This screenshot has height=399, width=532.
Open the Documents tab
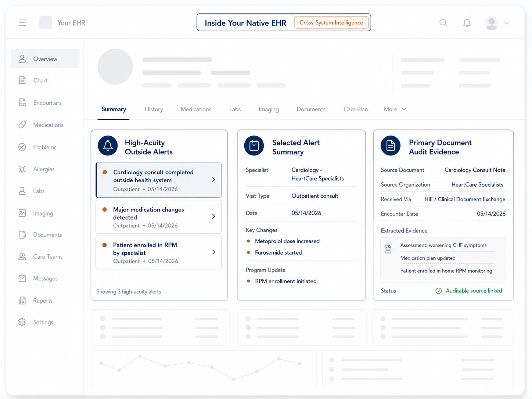311,109
